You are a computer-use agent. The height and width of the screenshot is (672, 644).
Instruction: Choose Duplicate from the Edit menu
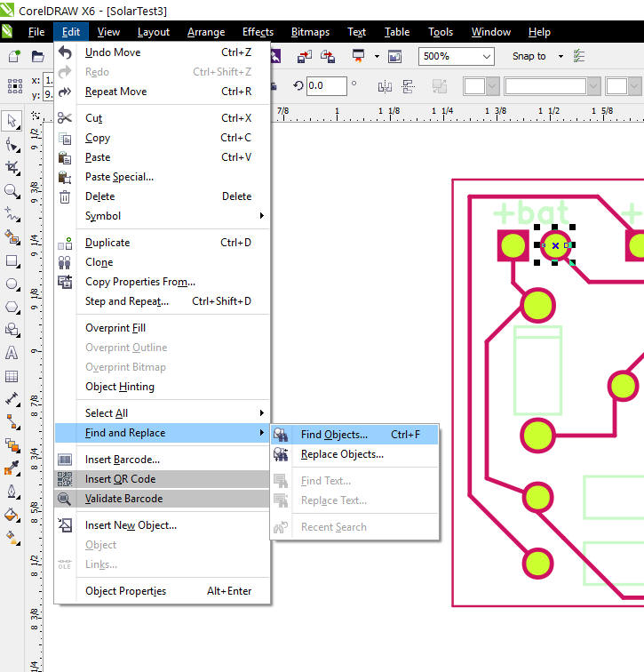point(107,243)
